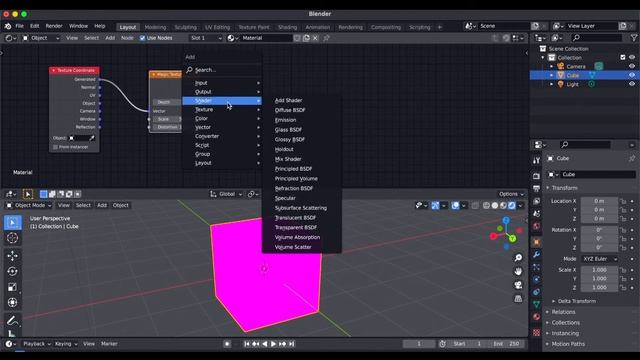Open the outliner filter funnel icon
Viewport: 640px width, 360px height.
pos(633,38)
